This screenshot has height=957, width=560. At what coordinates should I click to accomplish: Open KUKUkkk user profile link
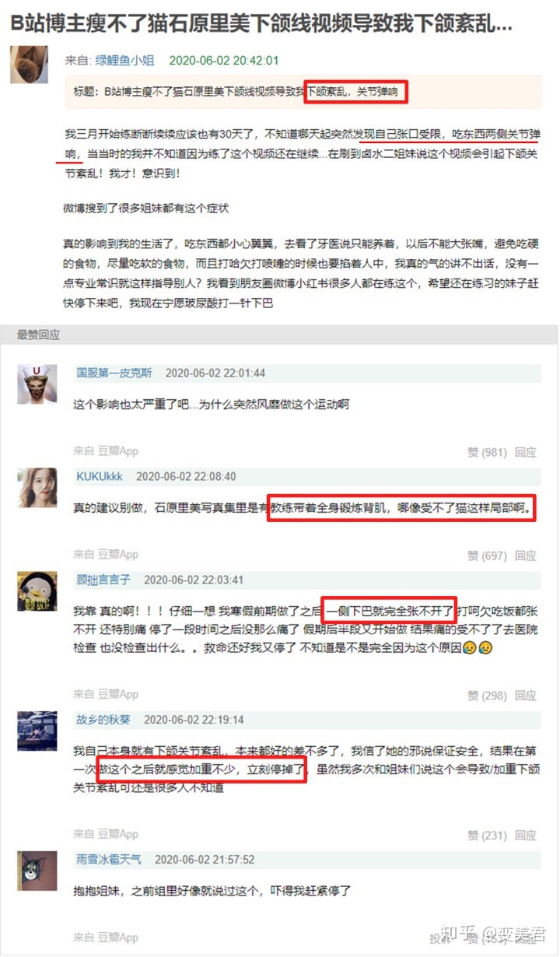click(x=100, y=476)
